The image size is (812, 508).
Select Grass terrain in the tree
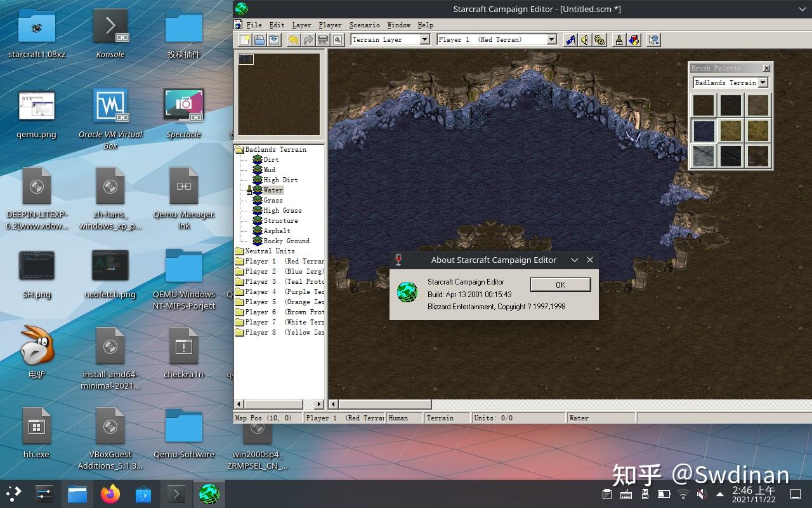click(273, 201)
